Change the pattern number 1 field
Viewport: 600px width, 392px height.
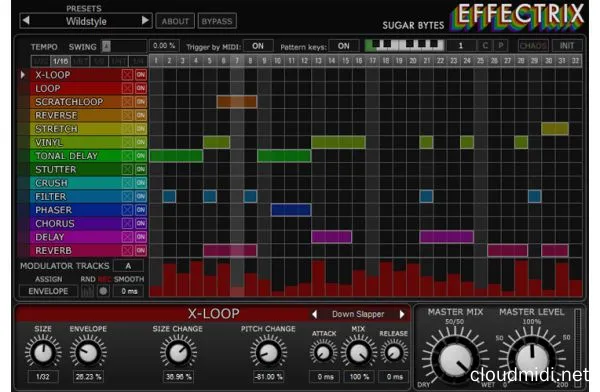point(461,46)
